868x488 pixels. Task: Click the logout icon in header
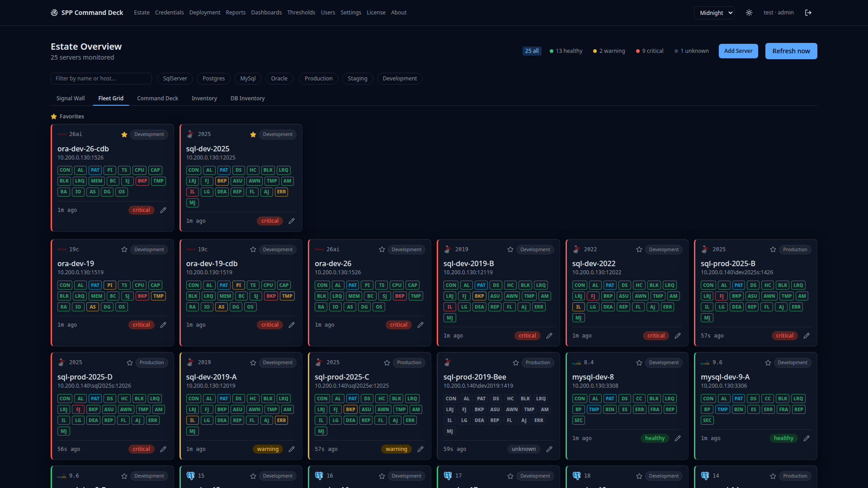pyautogui.click(x=808, y=13)
